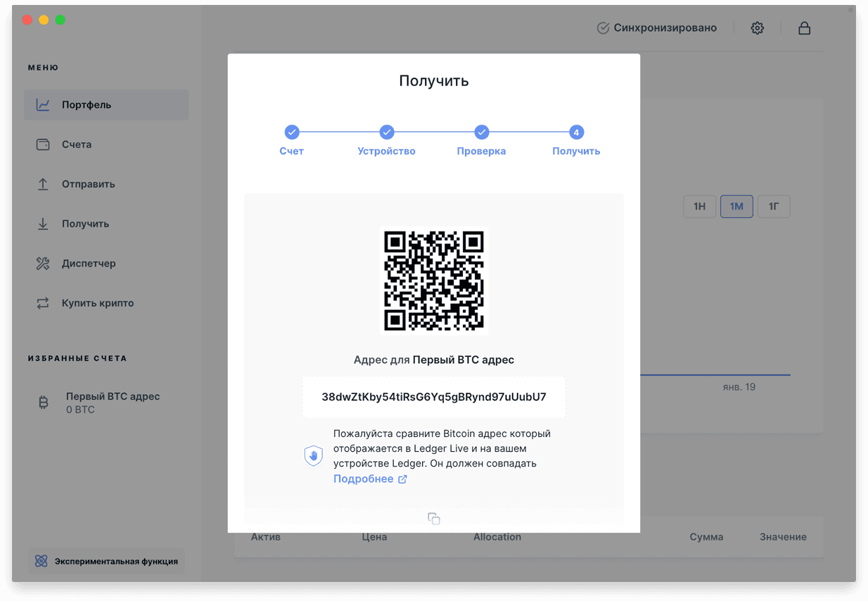Click the portfolio chart icon

point(43,105)
